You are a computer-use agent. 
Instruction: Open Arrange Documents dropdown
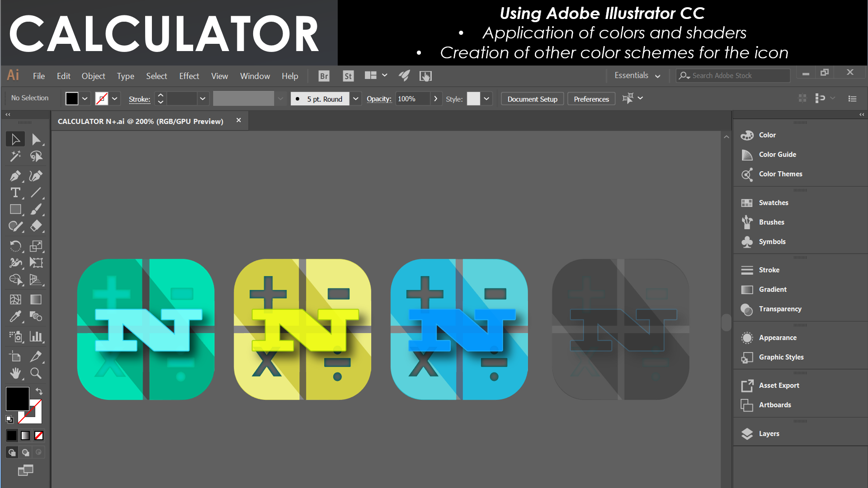(x=376, y=75)
